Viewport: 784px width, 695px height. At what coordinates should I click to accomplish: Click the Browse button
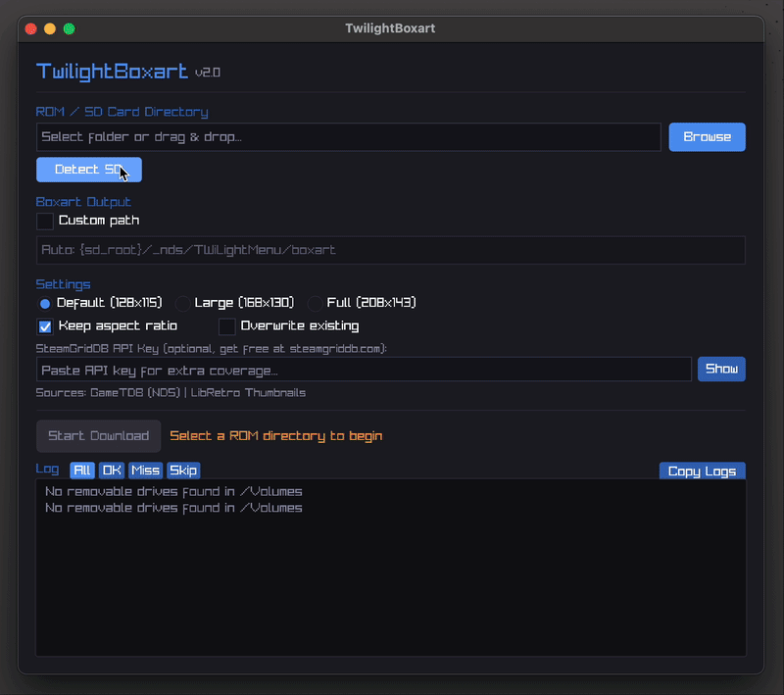click(x=707, y=137)
